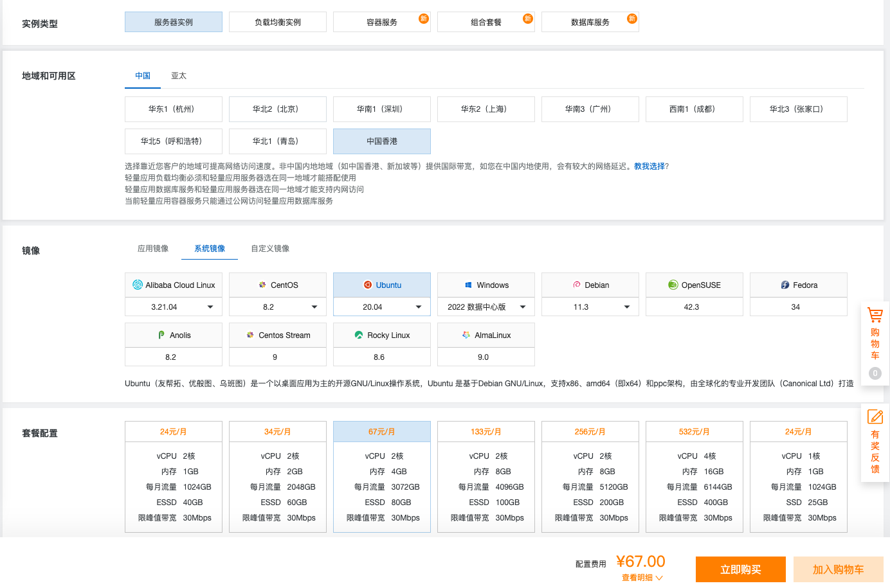Select the 34元/月 plan card
This screenshot has width=890, height=588.
[278, 477]
